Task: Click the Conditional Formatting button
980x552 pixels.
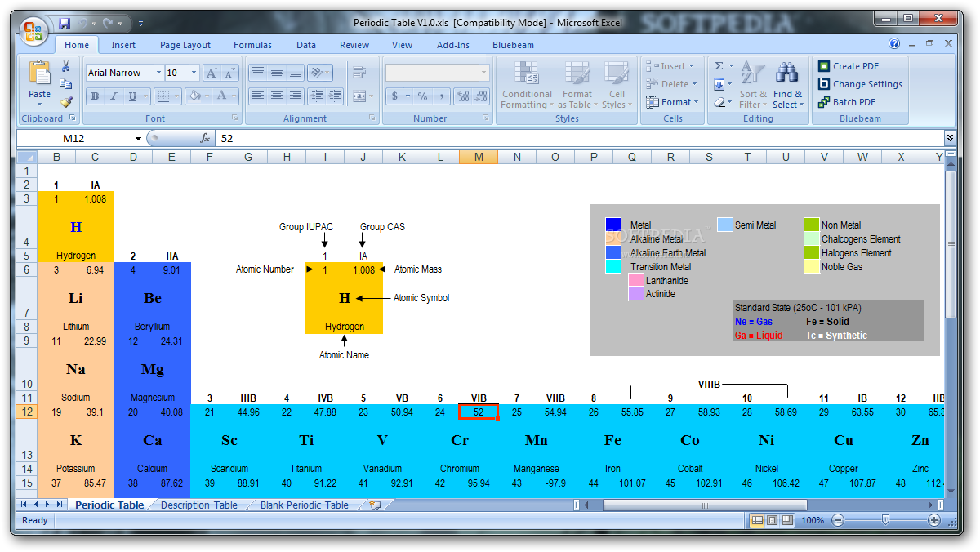Action: 527,85
